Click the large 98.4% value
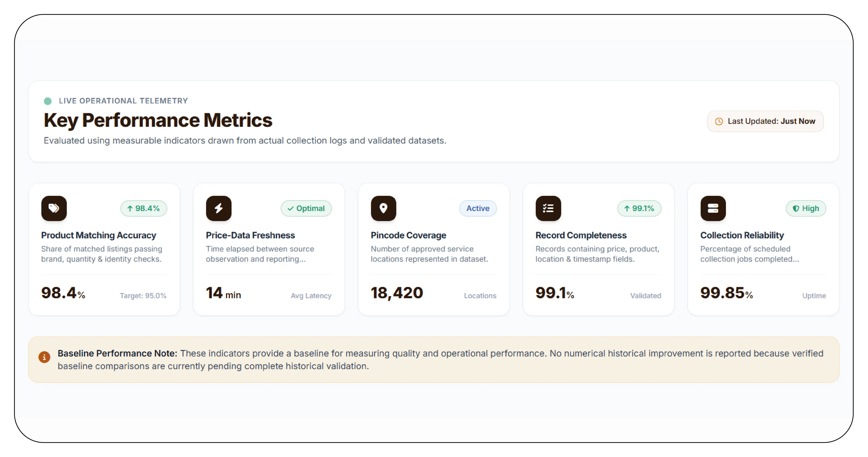 click(x=63, y=293)
